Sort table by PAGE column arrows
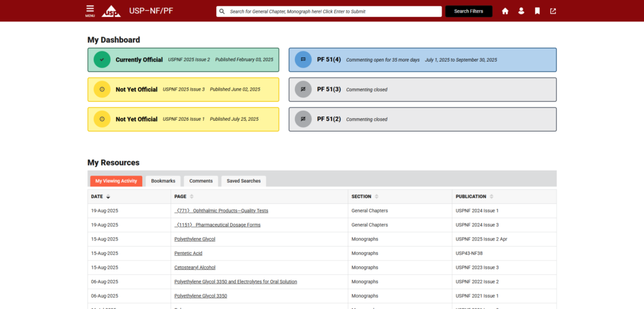 coord(191,197)
